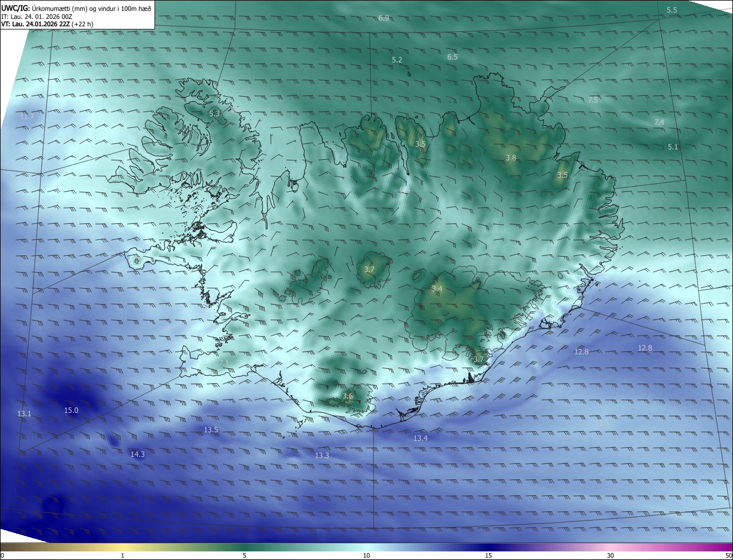
Task: Select the 13.3 value label
Action: [322, 455]
